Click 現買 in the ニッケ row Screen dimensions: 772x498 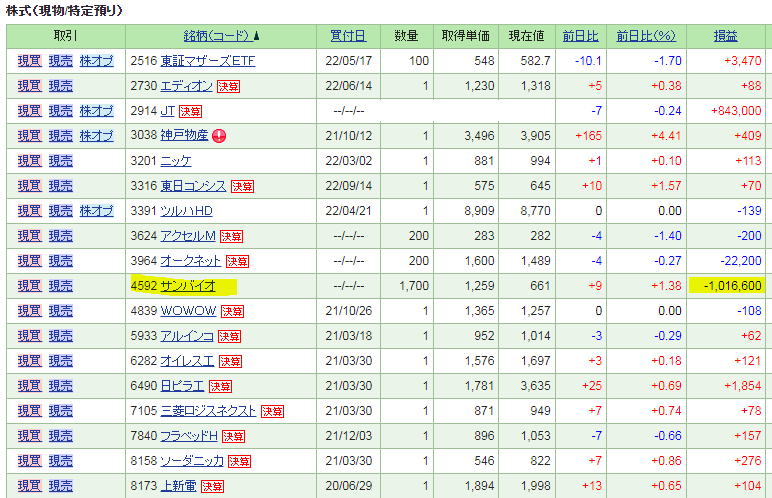tap(30, 161)
